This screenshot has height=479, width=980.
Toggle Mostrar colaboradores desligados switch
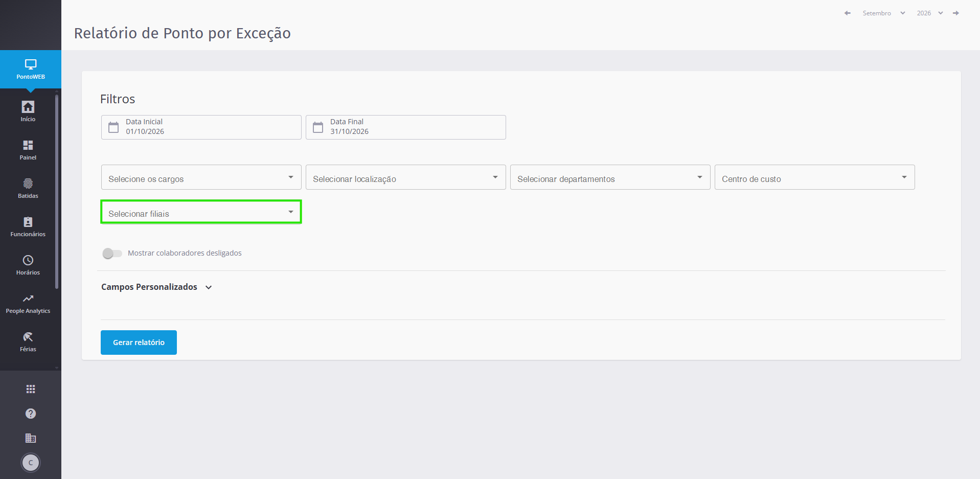[112, 253]
